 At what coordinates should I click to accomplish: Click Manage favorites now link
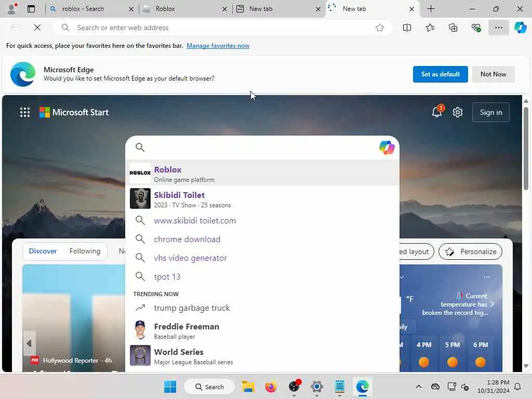click(218, 46)
